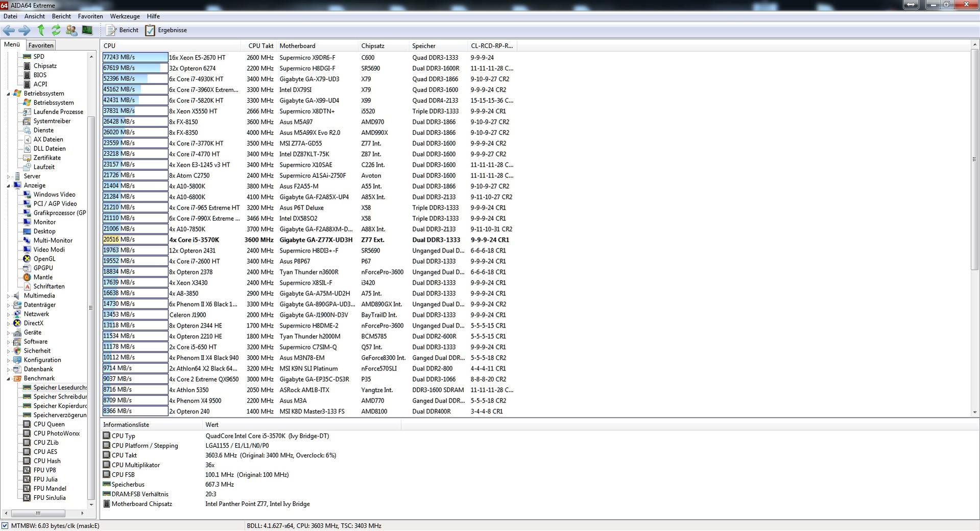This screenshot has width=980, height=531.
Task: Select the Zertifikate tree icon
Action: 27,158
